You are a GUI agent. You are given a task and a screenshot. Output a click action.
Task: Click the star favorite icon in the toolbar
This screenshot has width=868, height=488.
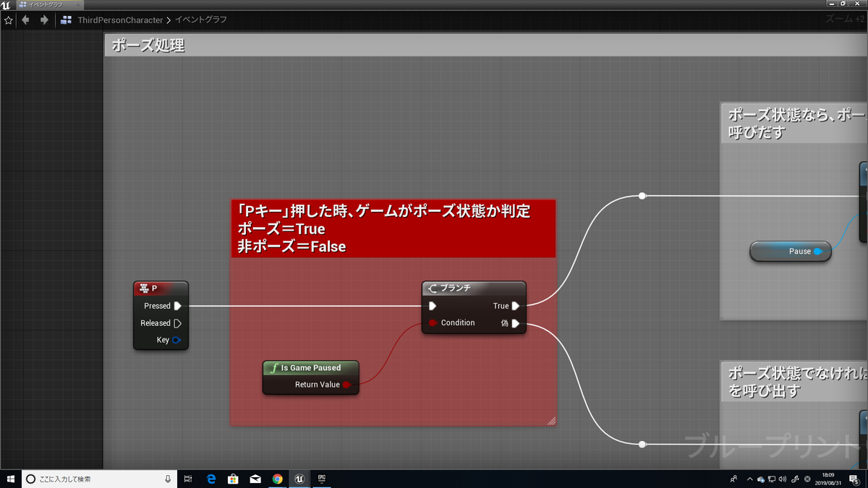tap(9, 20)
